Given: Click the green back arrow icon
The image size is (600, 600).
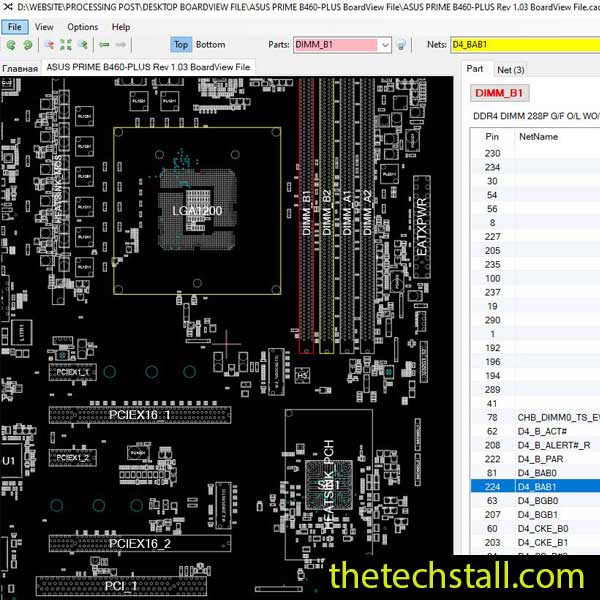Looking at the screenshot, I should click(104, 45).
